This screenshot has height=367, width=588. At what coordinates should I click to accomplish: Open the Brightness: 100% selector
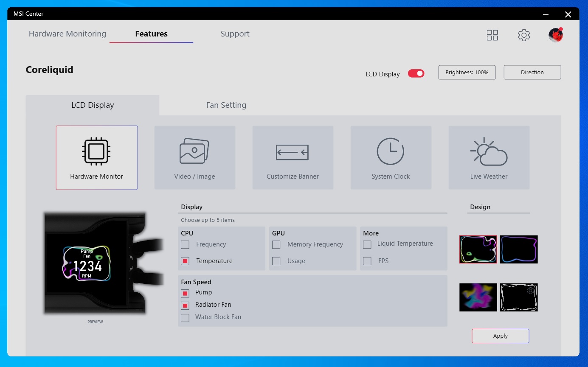pyautogui.click(x=467, y=73)
